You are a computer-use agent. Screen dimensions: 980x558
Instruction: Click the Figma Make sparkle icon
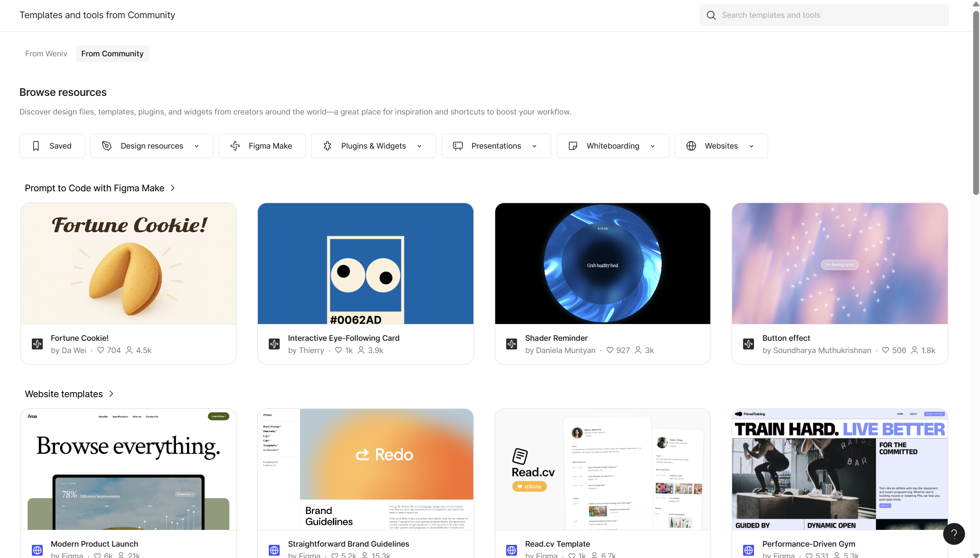pyautogui.click(x=235, y=146)
